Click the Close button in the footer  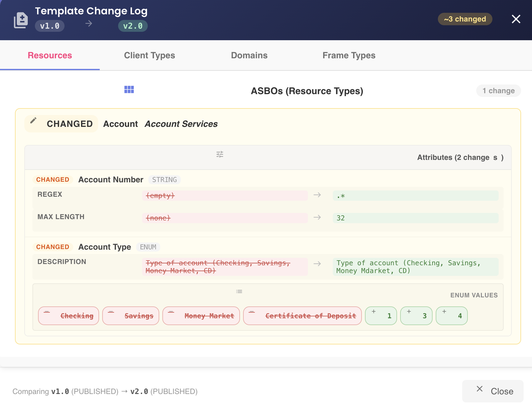tap(493, 391)
